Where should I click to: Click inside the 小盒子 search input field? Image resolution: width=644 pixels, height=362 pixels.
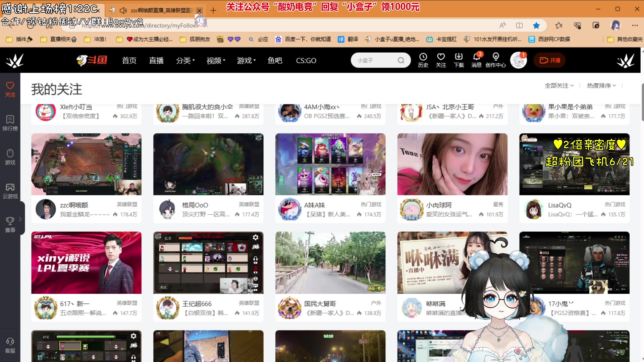[372, 60]
